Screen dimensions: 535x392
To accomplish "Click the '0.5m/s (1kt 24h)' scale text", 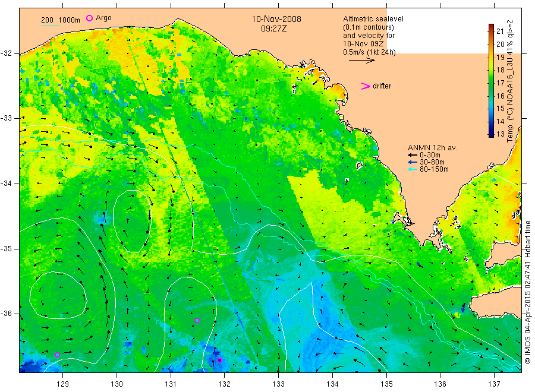I will pyautogui.click(x=369, y=52).
